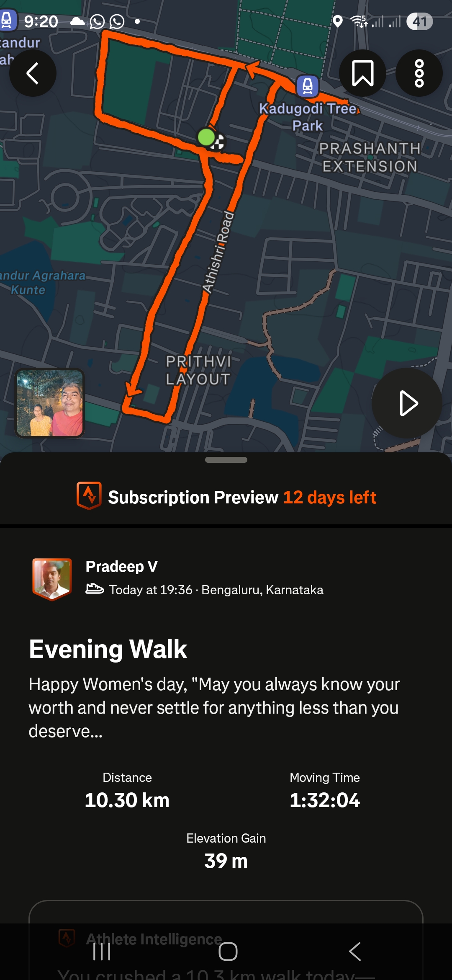The image size is (452, 980).
Task: Open Pradeep V's profile picture
Action: point(52,579)
